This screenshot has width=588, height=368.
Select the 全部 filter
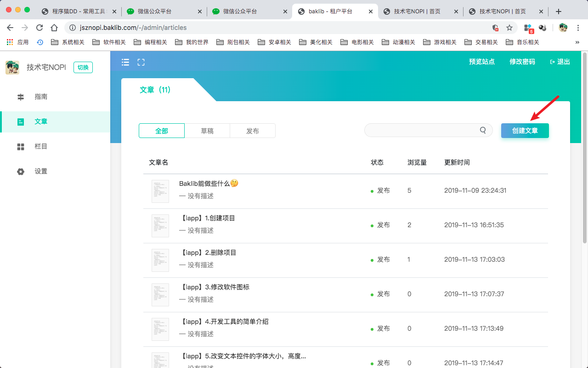162,131
